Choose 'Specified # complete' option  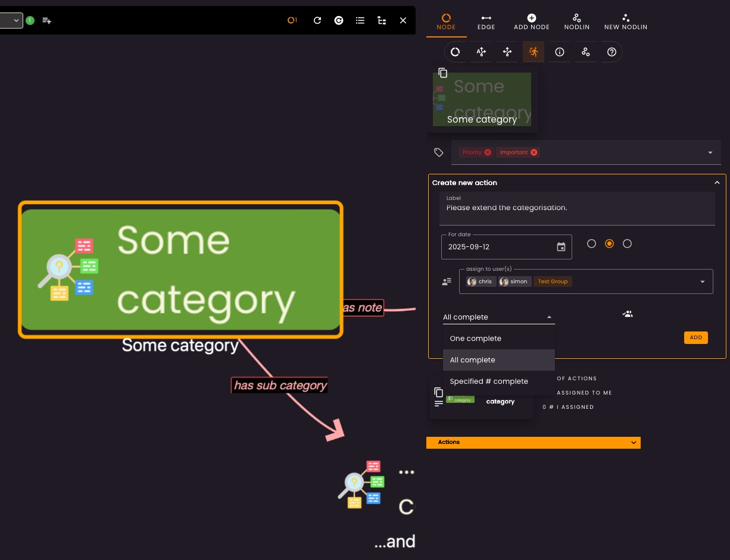489,381
